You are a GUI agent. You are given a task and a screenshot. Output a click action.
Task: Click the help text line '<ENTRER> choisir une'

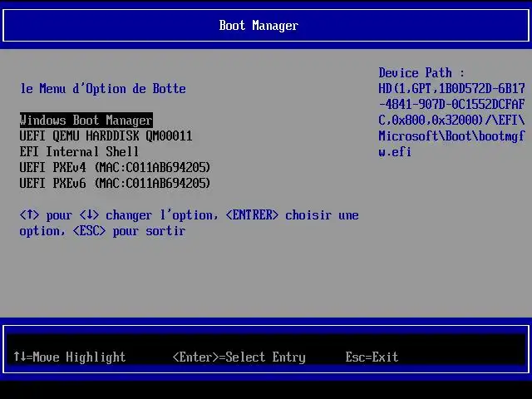click(292, 215)
